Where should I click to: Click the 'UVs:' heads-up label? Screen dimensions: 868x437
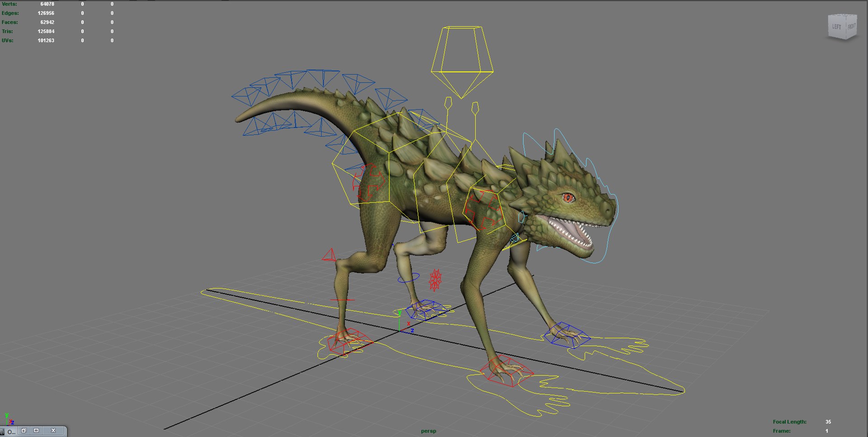(7, 40)
